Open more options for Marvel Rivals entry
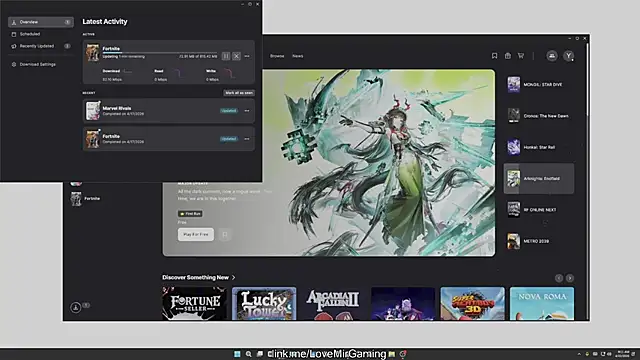 pos(247,111)
